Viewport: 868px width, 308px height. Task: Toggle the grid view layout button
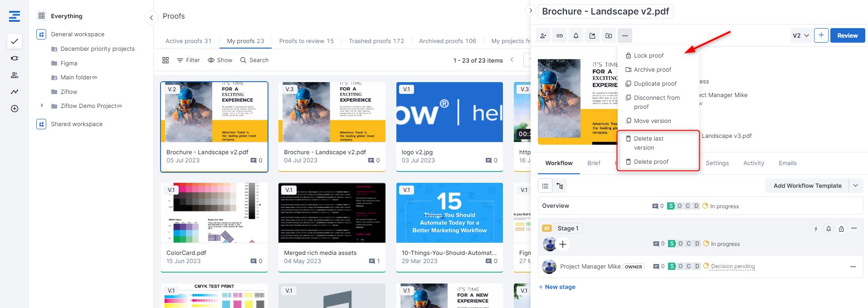point(166,60)
